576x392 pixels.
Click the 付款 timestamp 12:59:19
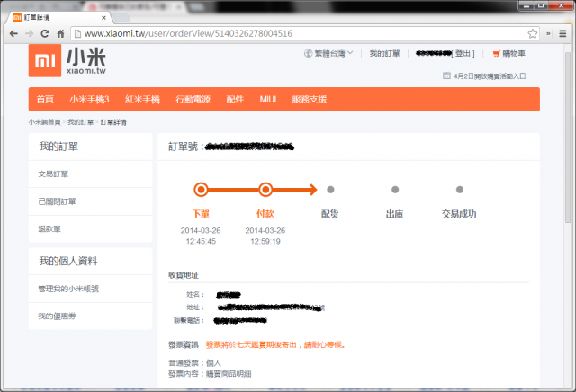(265, 242)
